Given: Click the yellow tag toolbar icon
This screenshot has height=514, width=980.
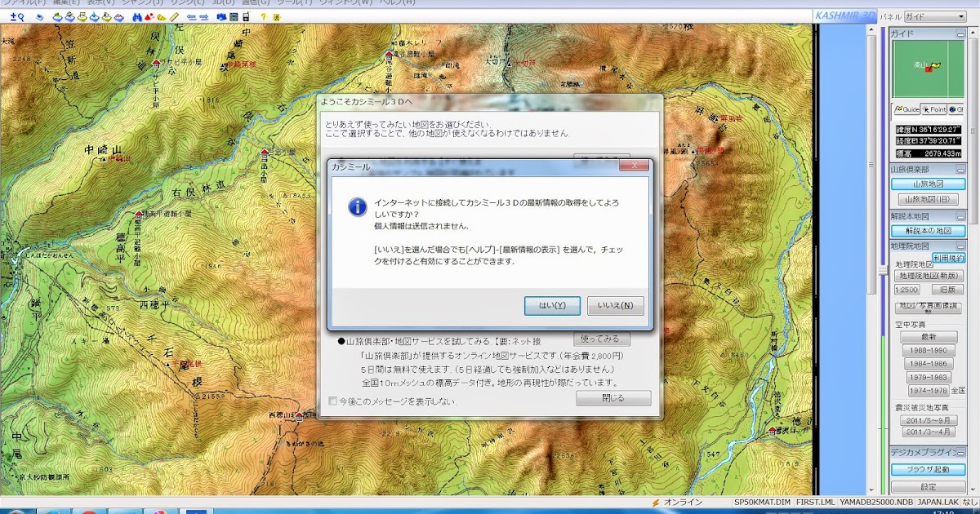Looking at the screenshot, I should click(162, 17).
